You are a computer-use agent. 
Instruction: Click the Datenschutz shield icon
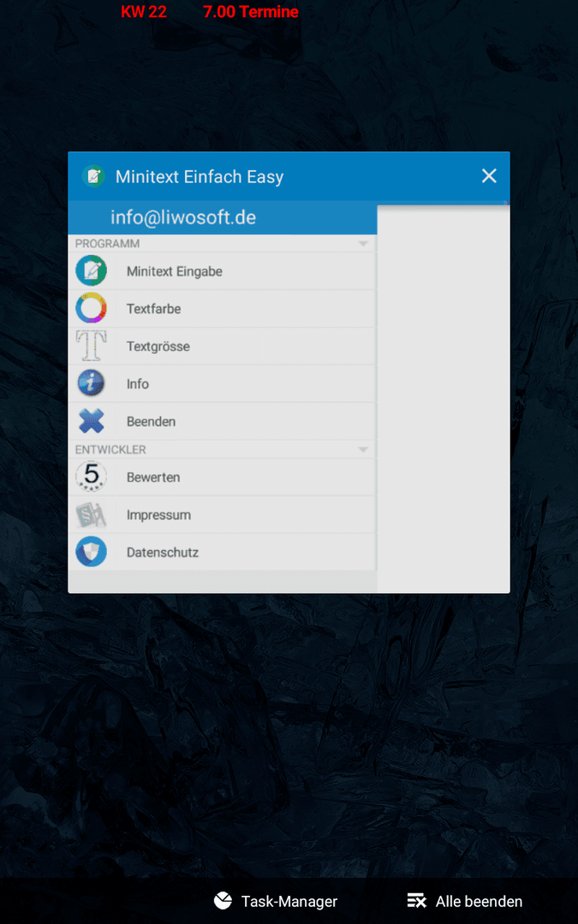(92, 552)
